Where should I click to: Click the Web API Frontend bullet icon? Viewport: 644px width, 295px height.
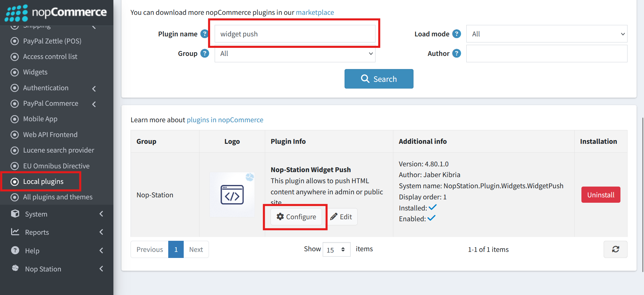(x=14, y=135)
